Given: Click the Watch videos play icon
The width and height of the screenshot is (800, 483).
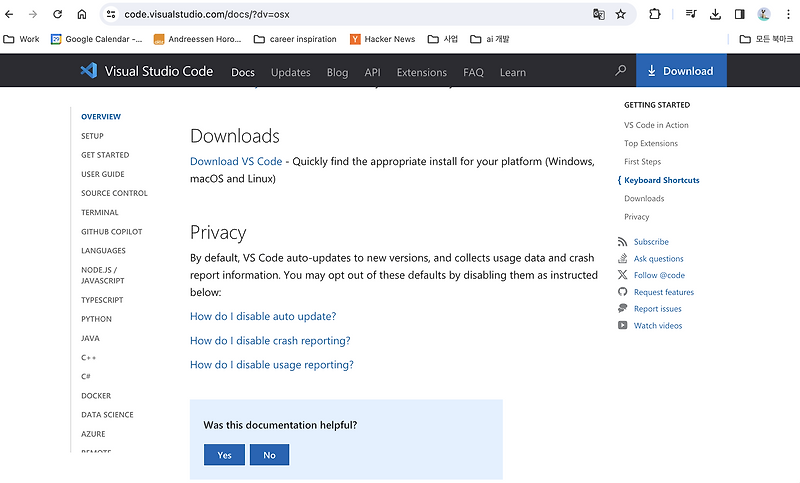Looking at the screenshot, I should click(x=622, y=325).
